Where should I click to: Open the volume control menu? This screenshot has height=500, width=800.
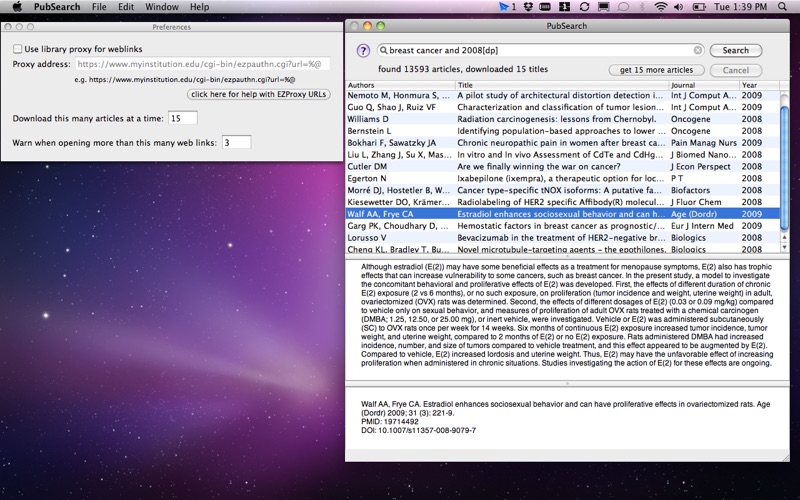(x=679, y=7)
